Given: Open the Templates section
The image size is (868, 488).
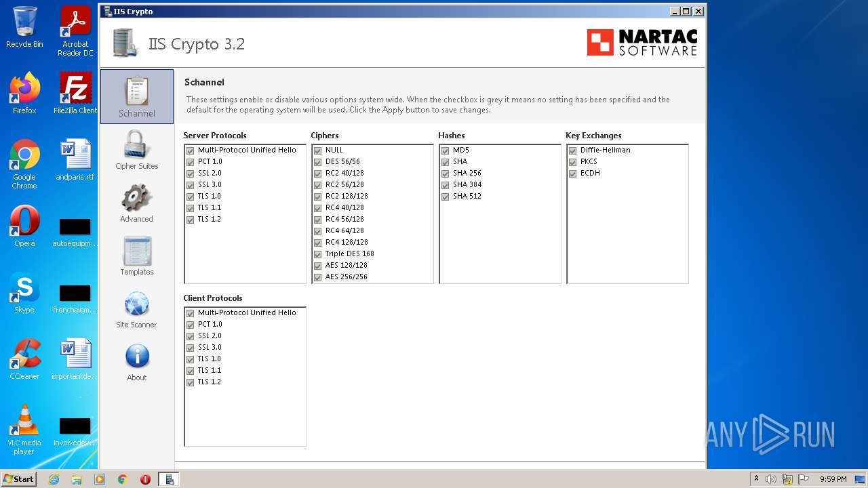Looking at the screenshot, I should coord(137,256).
